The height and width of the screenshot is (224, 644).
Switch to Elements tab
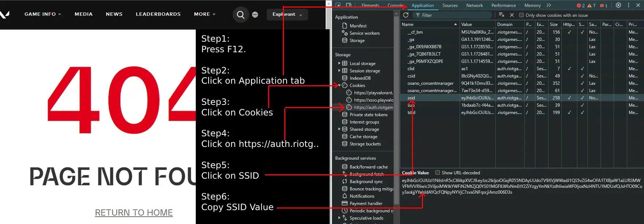(370, 5)
